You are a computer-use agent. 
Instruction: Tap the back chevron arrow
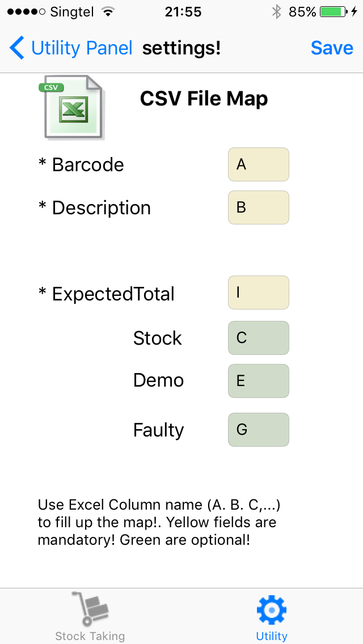(17, 48)
